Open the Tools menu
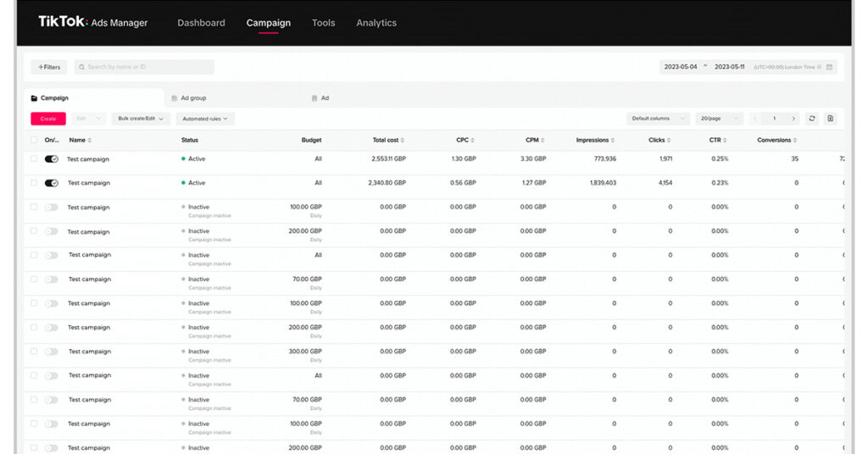Screen dimensions: 868x454 coord(323,23)
